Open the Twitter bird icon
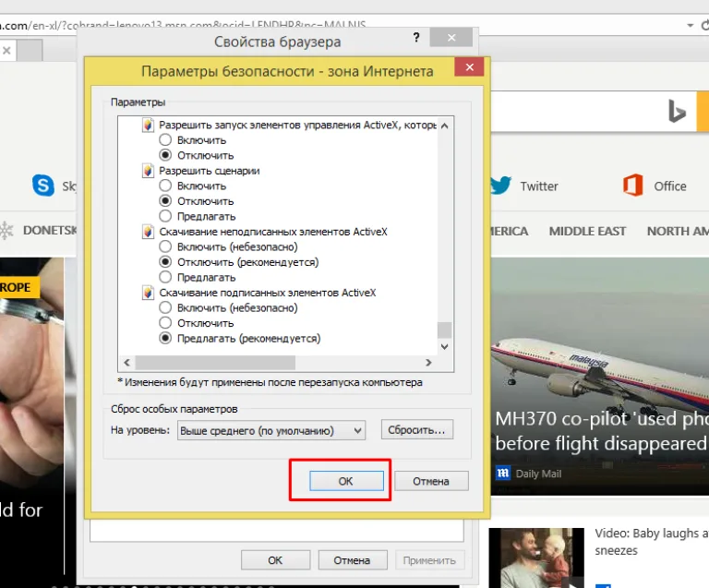Screen dimensions: 709x588 (501, 186)
